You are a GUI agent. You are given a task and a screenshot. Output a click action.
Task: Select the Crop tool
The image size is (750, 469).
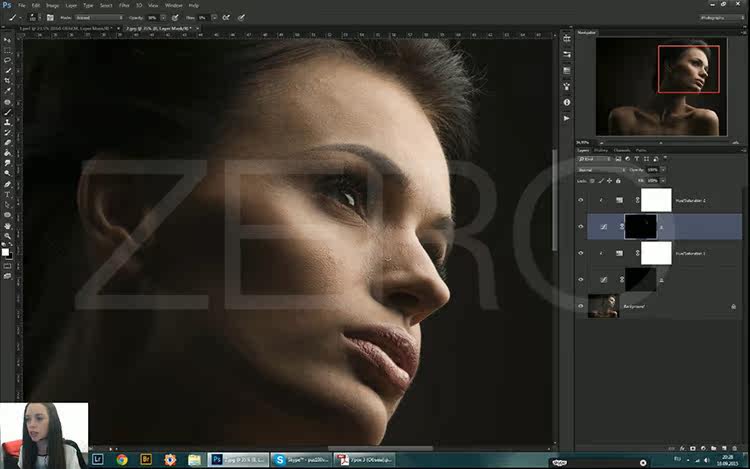[x=7, y=81]
